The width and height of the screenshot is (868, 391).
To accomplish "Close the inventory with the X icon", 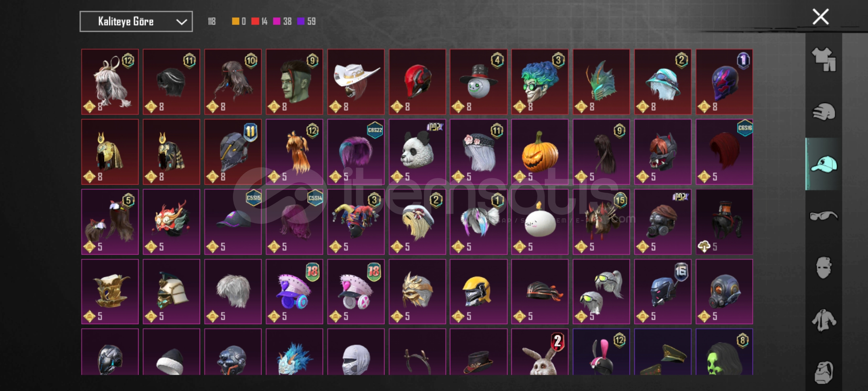I will point(820,17).
